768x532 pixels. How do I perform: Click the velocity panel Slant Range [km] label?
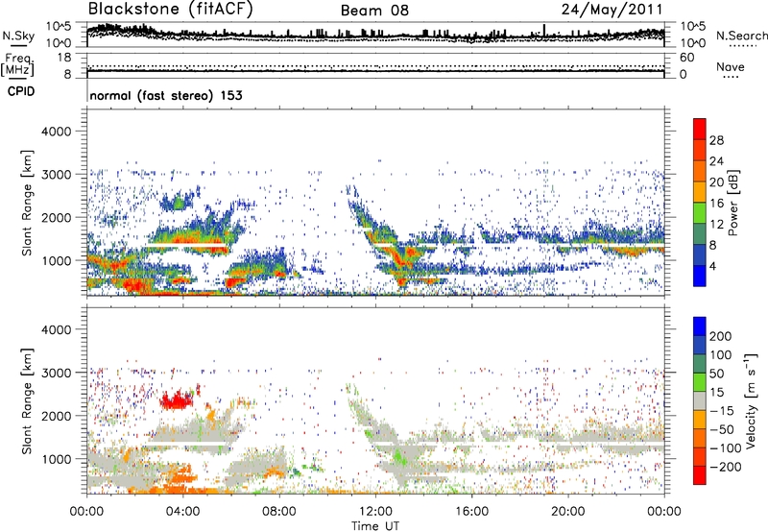[x=27, y=401]
